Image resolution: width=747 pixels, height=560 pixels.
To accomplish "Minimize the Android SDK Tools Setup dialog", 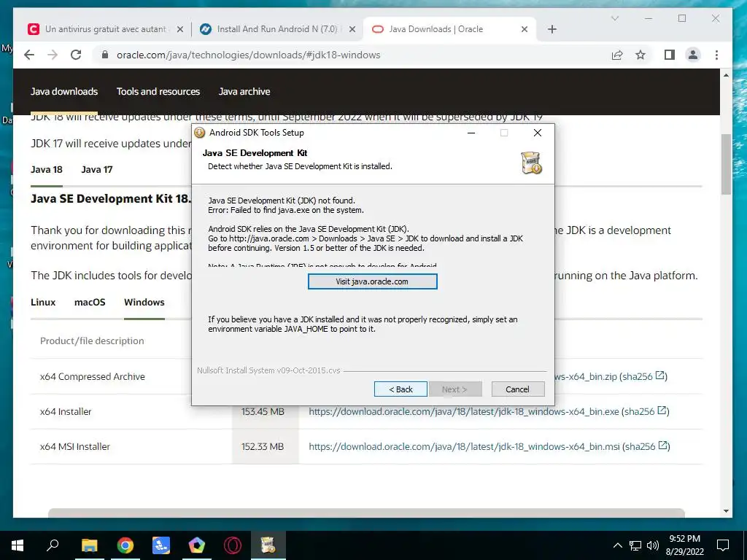I will tap(471, 133).
